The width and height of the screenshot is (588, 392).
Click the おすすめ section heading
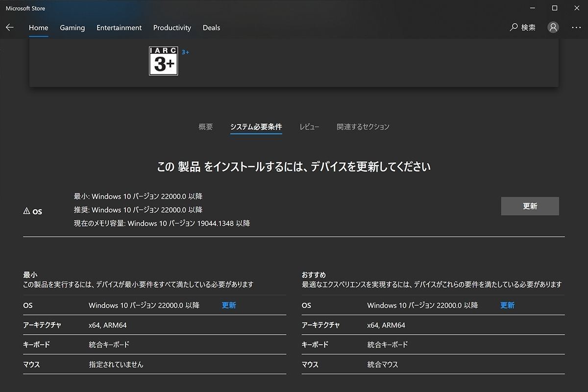coord(314,275)
